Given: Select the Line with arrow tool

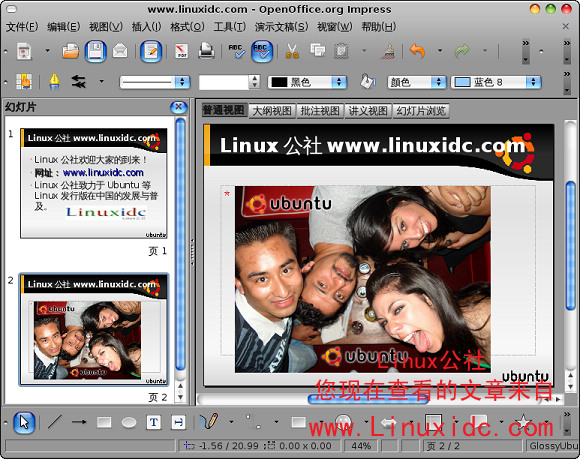Looking at the screenshot, I should (79, 422).
